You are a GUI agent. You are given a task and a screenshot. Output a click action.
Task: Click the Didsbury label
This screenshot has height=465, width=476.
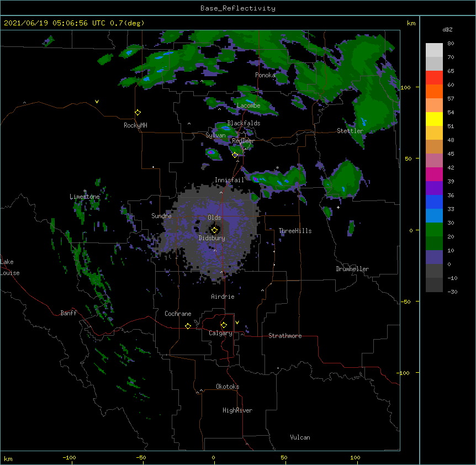(211, 238)
